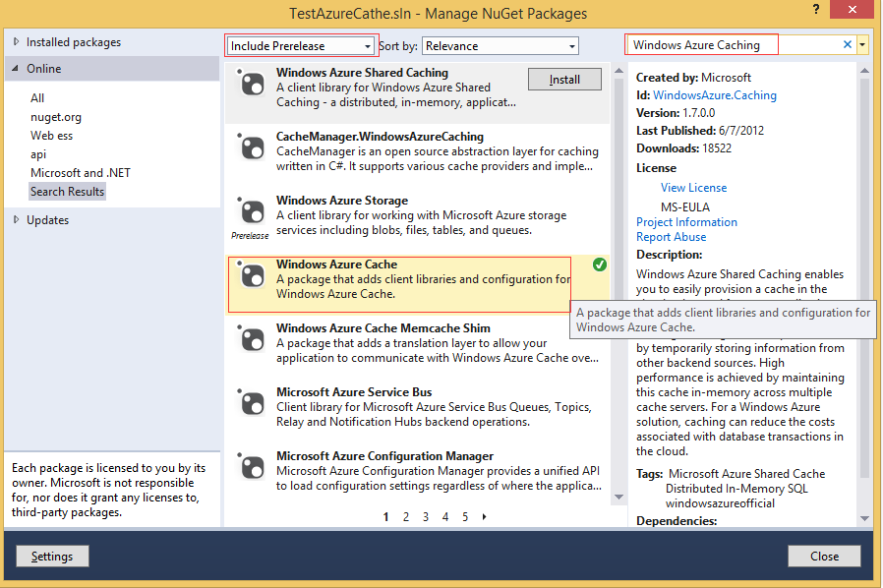Close the Manage NuGet Packages dialog

824,556
